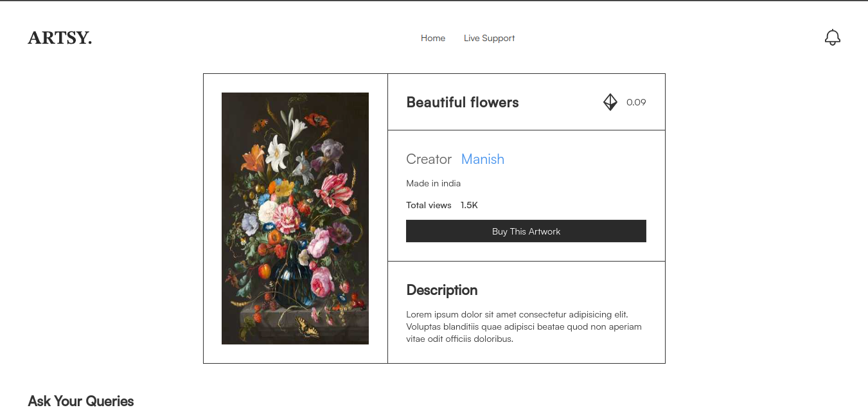The width and height of the screenshot is (868, 410).
Task: Click the 1.5K views count
Action: (x=469, y=205)
